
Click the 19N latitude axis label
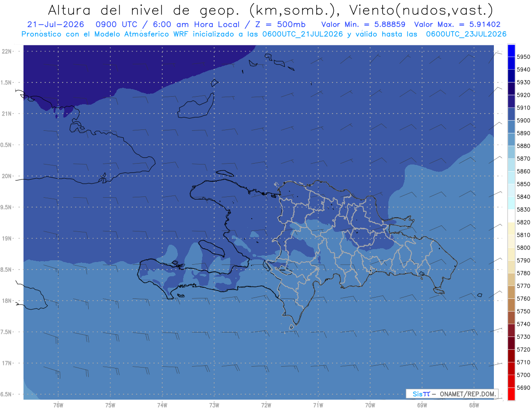[x=6, y=239]
